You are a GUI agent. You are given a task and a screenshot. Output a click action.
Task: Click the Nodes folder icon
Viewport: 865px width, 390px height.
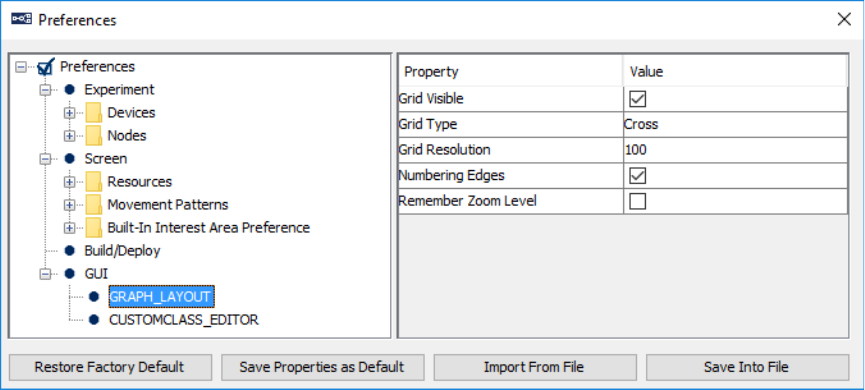[x=94, y=135]
